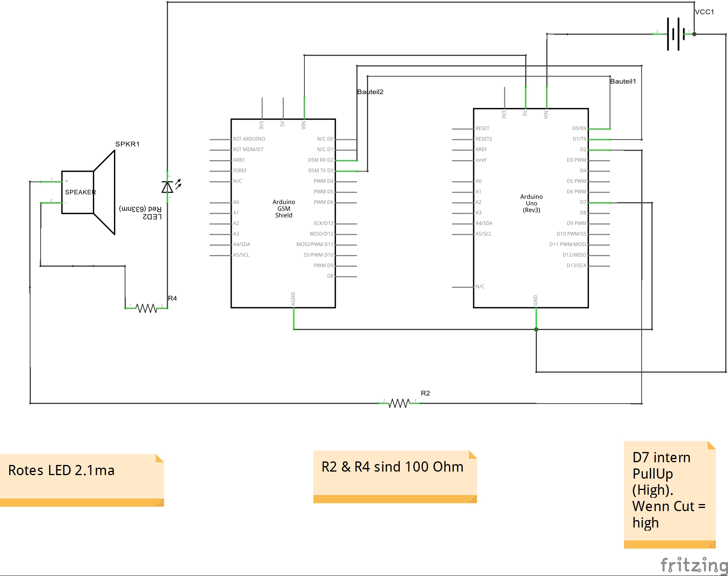Click 'ioref' pin on Arduino Uno

[x=481, y=160]
